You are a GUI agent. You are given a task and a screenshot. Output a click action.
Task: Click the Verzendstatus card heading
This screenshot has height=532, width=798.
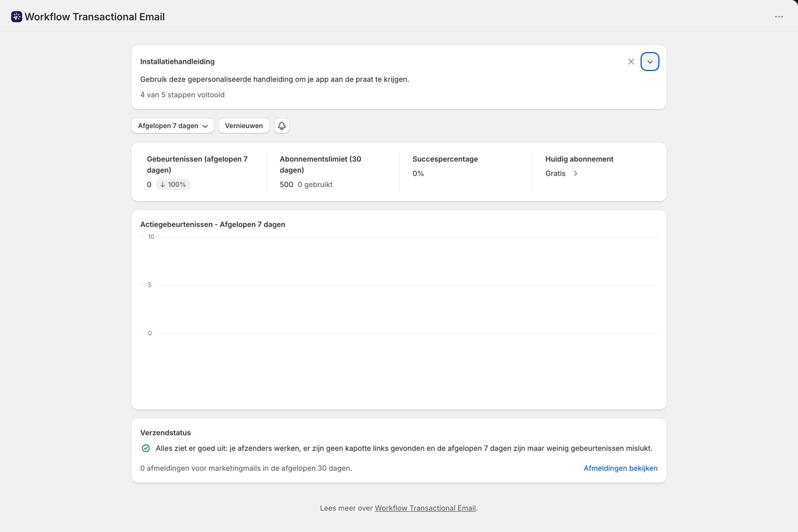point(165,433)
